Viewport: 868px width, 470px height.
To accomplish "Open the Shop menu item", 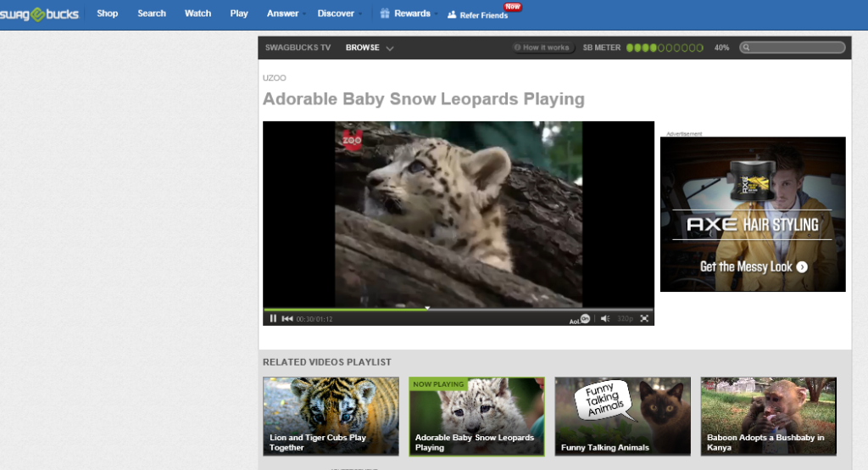I will [x=108, y=14].
